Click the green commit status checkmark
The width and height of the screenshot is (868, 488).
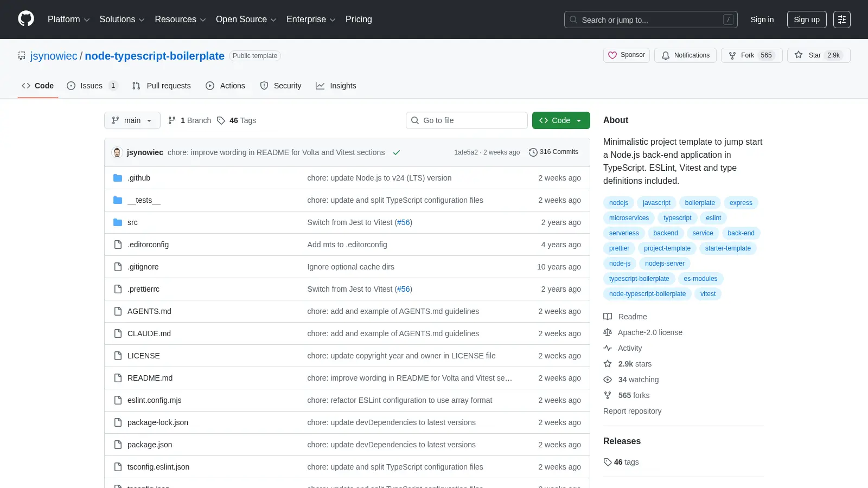tap(397, 152)
